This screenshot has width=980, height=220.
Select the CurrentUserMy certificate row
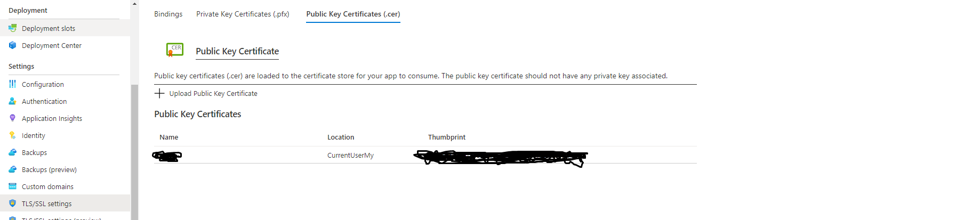(x=425, y=155)
